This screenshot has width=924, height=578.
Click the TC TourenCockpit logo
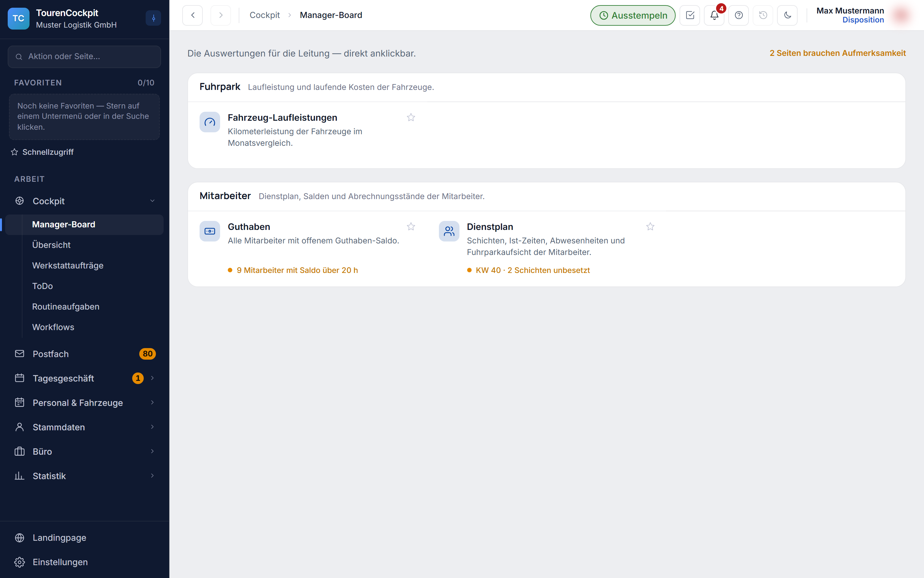pyautogui.click(x=18, y=18)
